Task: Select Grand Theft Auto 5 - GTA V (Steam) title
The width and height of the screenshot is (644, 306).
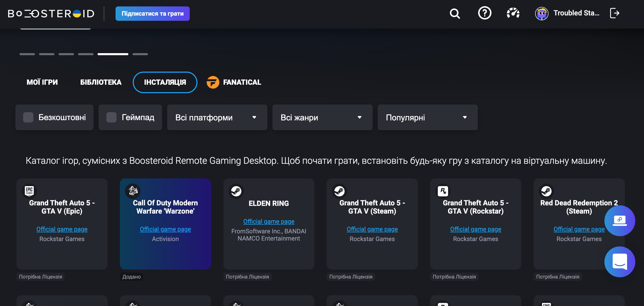Action: click(372, 207)
